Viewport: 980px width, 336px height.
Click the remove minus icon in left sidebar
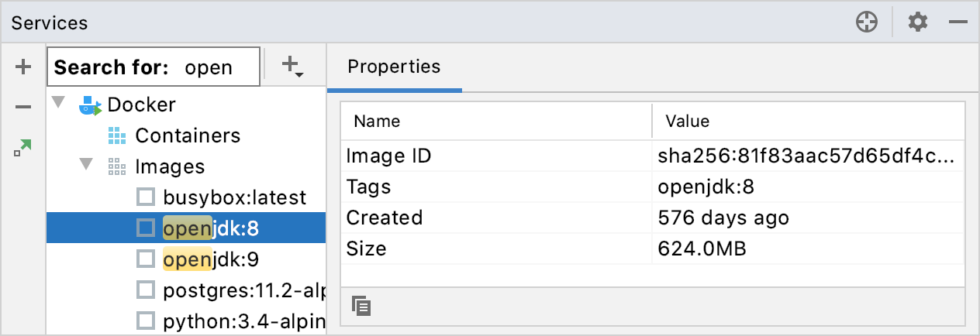[23, 106]
